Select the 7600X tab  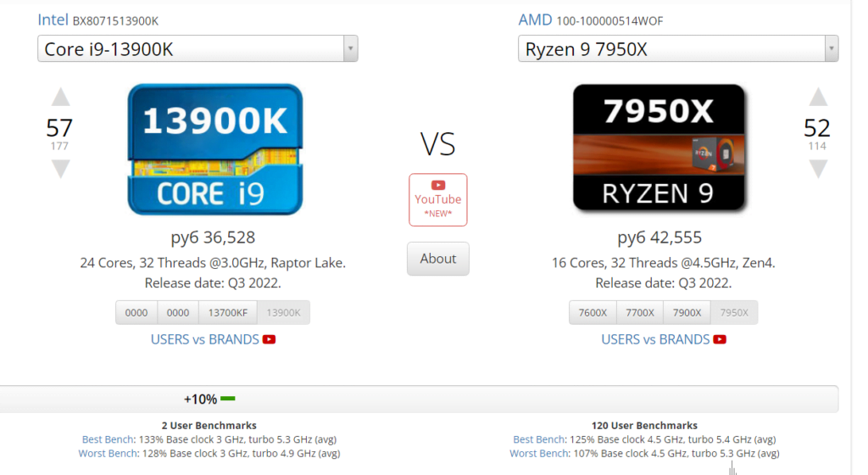(593, 313)
